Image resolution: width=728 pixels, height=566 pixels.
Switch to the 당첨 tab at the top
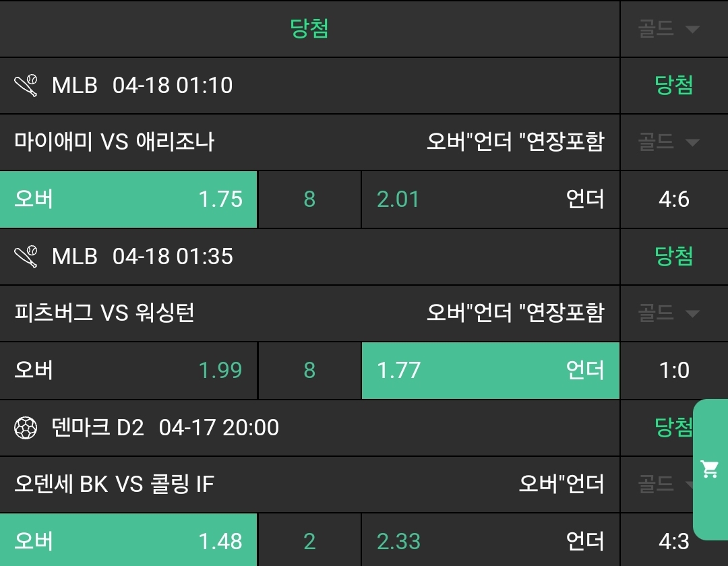[309, 29]
